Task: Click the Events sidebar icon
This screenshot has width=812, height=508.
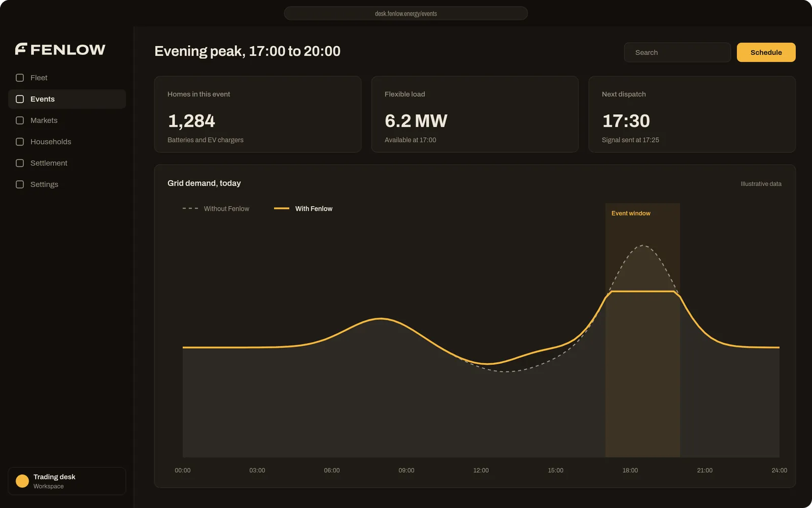Action: click(x=20, y=99)
